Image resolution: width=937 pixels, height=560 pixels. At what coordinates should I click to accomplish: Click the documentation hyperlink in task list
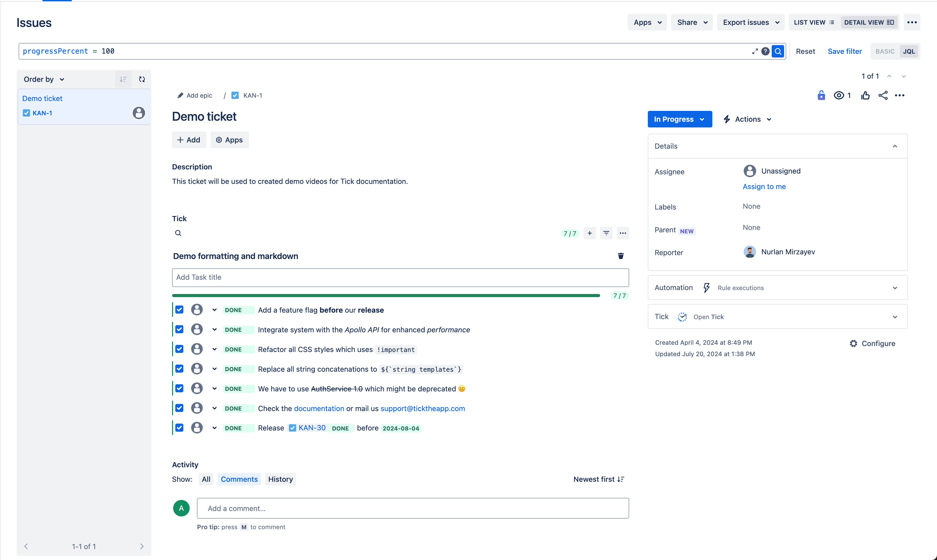[318, 408]
